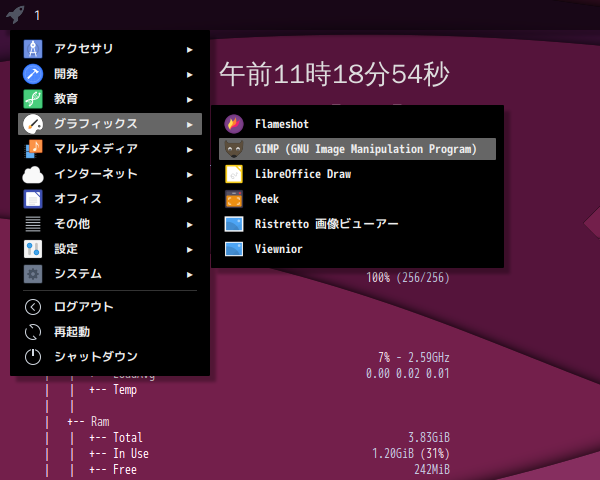Click the 教育 DNA icon
Viewport: 600px width, 480px height.
tap(33, 99)
